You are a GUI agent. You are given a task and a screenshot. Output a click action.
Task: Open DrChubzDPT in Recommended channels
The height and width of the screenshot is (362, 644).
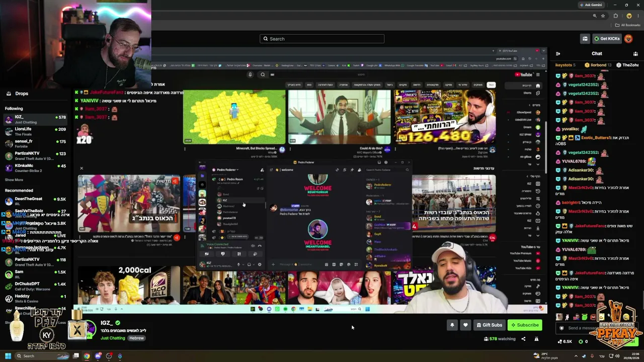pos(35,286)
